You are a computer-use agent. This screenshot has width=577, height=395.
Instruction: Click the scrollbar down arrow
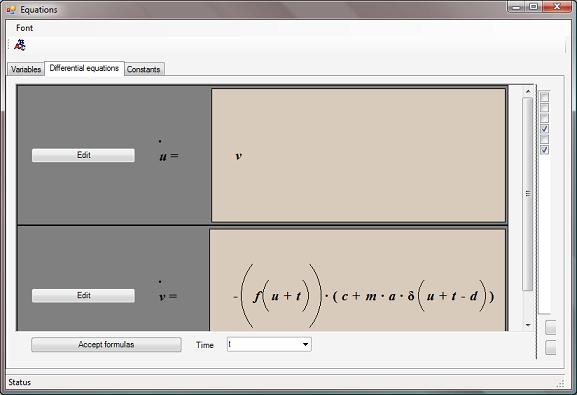tap(528, 325)
